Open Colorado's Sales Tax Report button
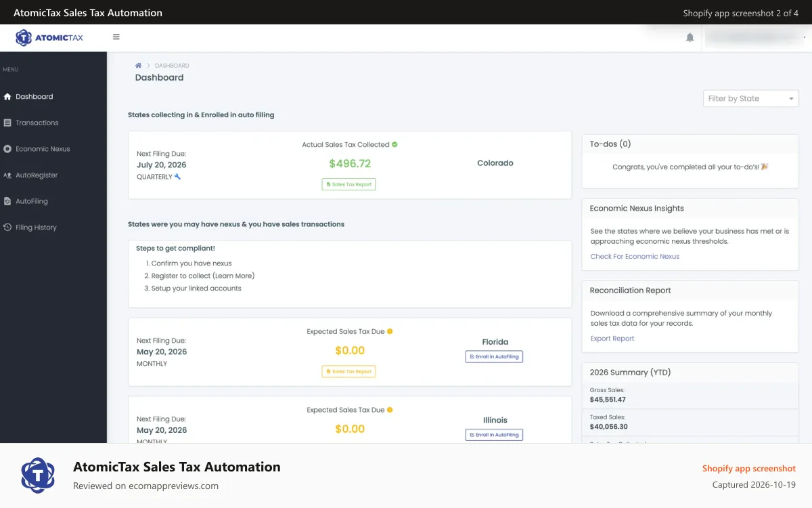 pos(348,184)
